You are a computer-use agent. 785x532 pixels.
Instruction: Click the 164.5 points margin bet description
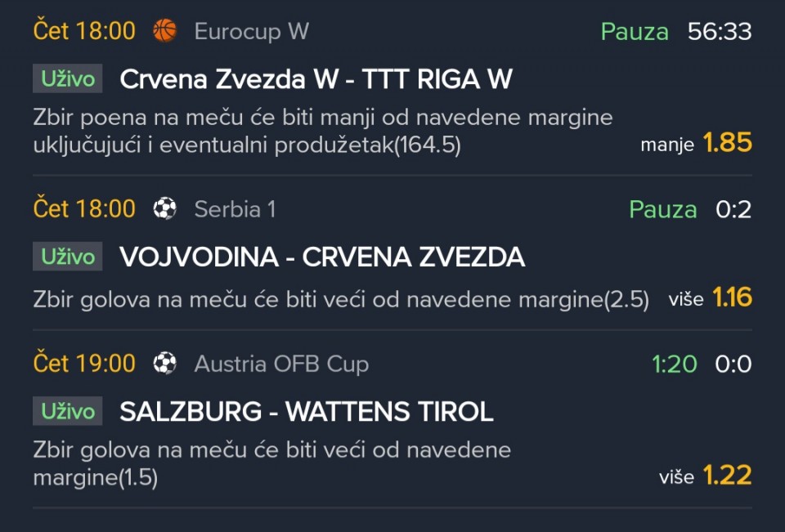point(323,131)
